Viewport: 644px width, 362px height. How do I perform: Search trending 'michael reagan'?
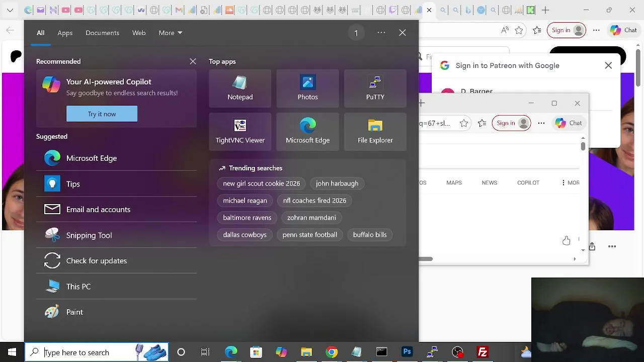click(x=245, y=201)
